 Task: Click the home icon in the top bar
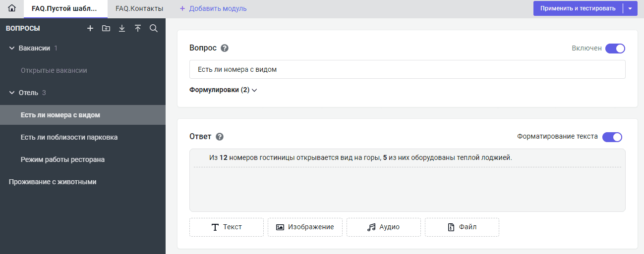(12, 8)
